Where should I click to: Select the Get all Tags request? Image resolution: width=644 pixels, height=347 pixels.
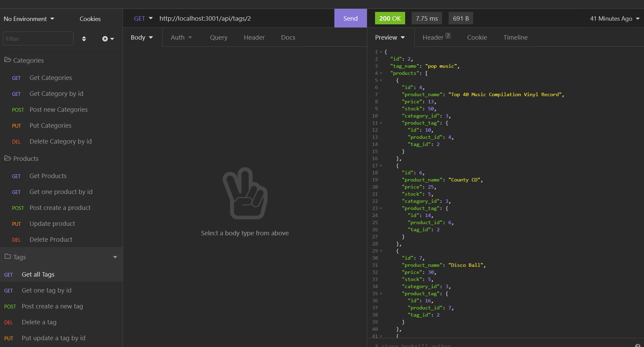click(61, 274)
